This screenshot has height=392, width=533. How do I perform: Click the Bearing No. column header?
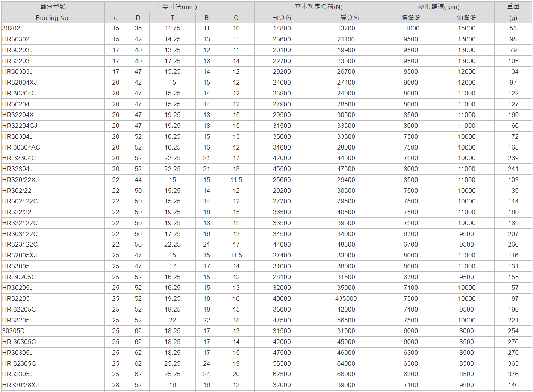(53, 18)
